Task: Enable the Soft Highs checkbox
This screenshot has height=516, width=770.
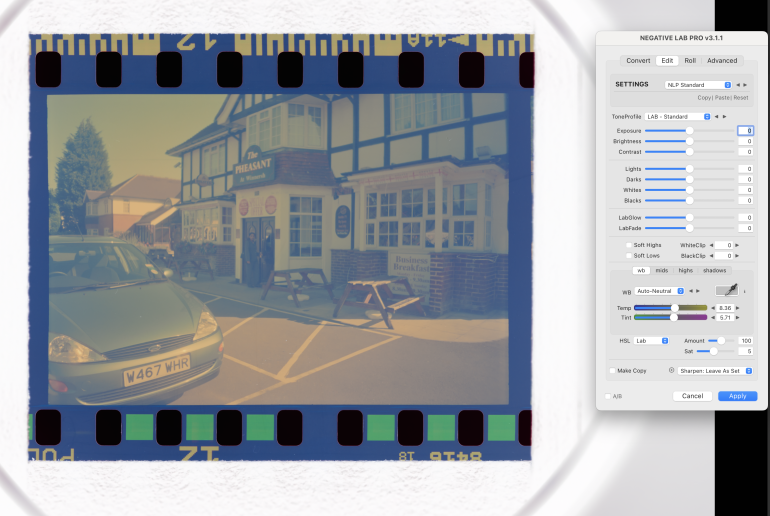Action: pos(629,245)
